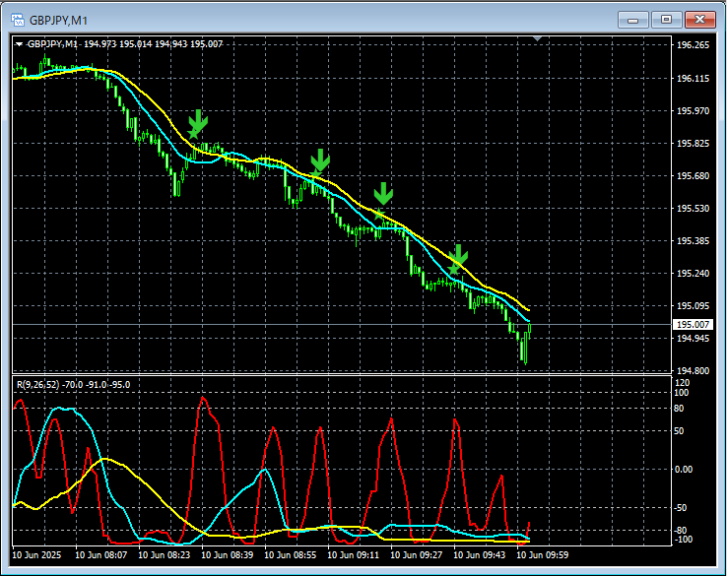
Task: Click the current price label 195.007
Action: click(694, 325)
